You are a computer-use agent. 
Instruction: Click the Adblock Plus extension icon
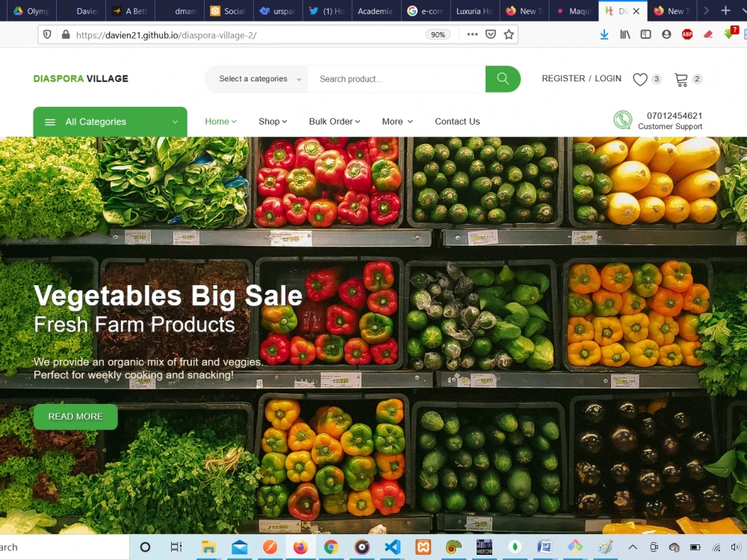click(687, 34)
